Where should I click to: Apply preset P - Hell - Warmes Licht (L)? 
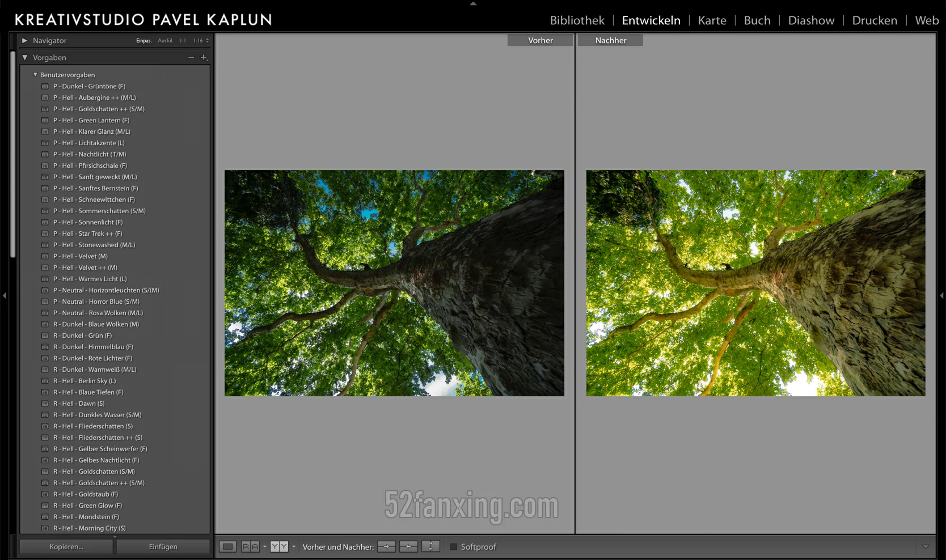pyautogui.click(x=90, y=279)
